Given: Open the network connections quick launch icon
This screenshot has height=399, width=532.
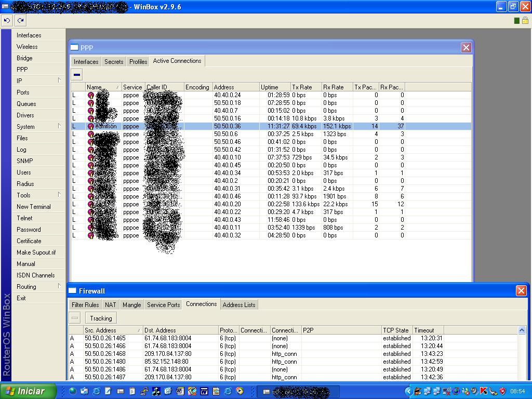Looking at the screenshot, I should click(144, 391).
